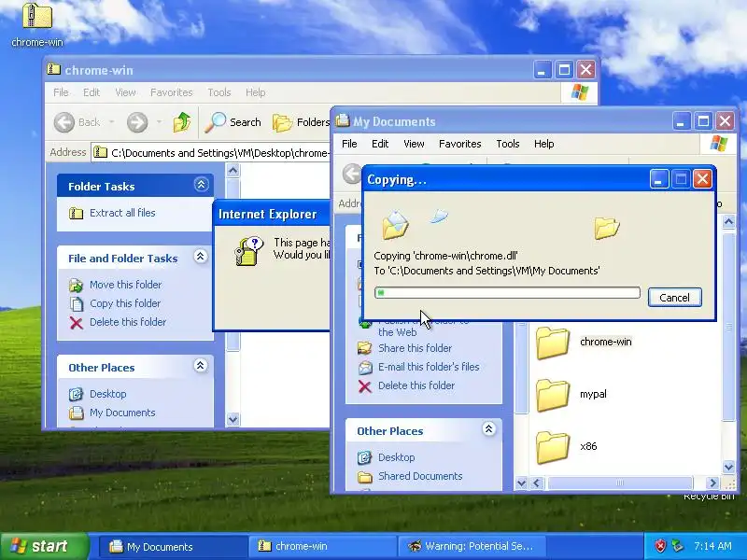Click Desktop icon in chrome-win Other Places
This screenshot has height=560, width=747.
77,394
